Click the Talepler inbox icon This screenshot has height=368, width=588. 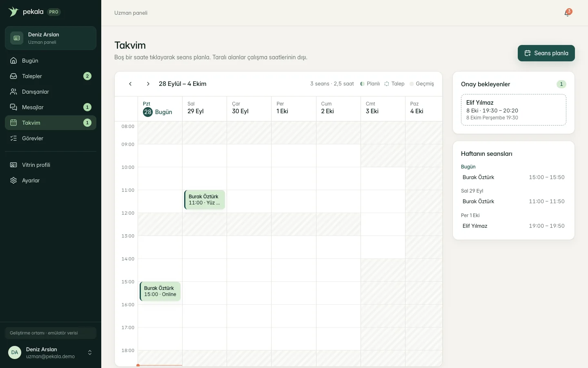click(13, 76)
